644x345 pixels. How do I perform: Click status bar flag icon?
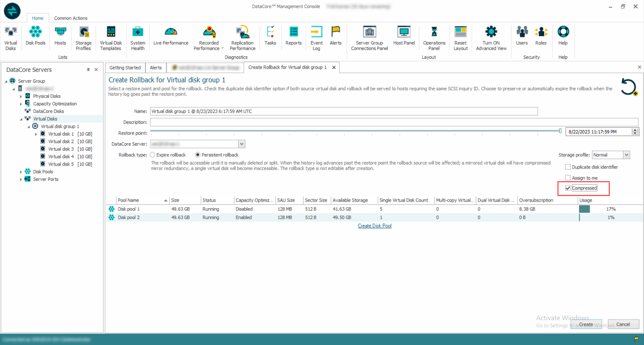tap(636, 339)
